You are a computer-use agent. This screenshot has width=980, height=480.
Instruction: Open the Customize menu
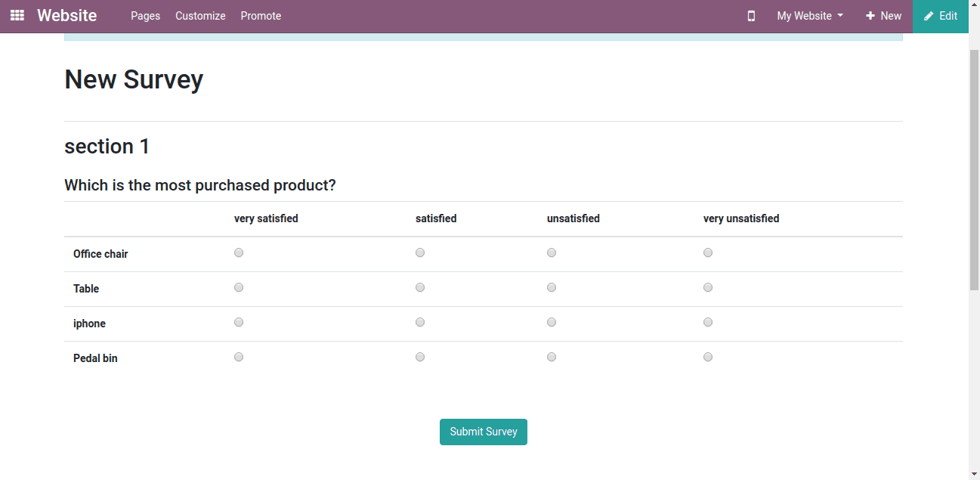200,16
